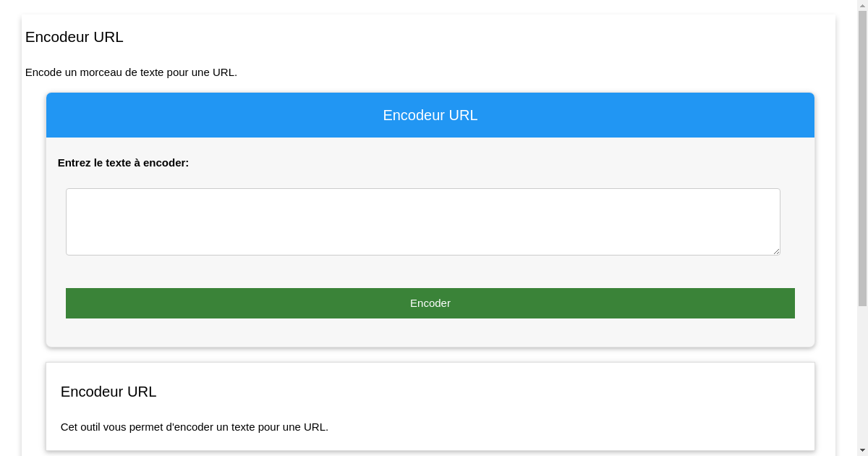
Task: Click the Encoder label inside the button
Action: (x=430, y=303)
